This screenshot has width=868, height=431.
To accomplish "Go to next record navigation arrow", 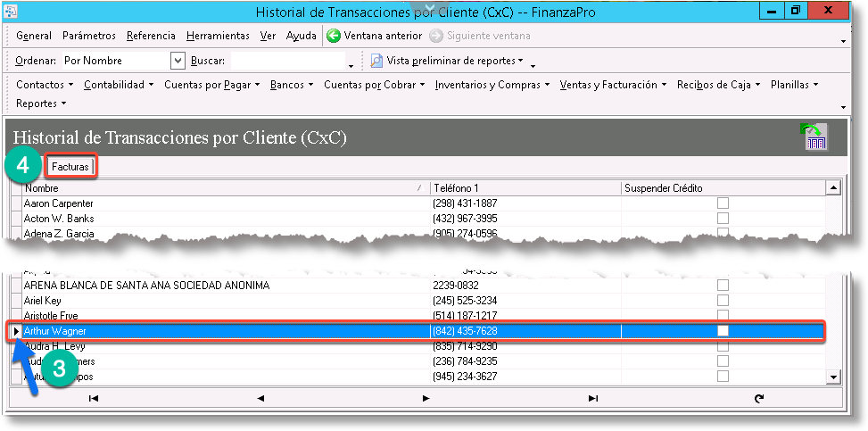I will [x=426, y=398].
